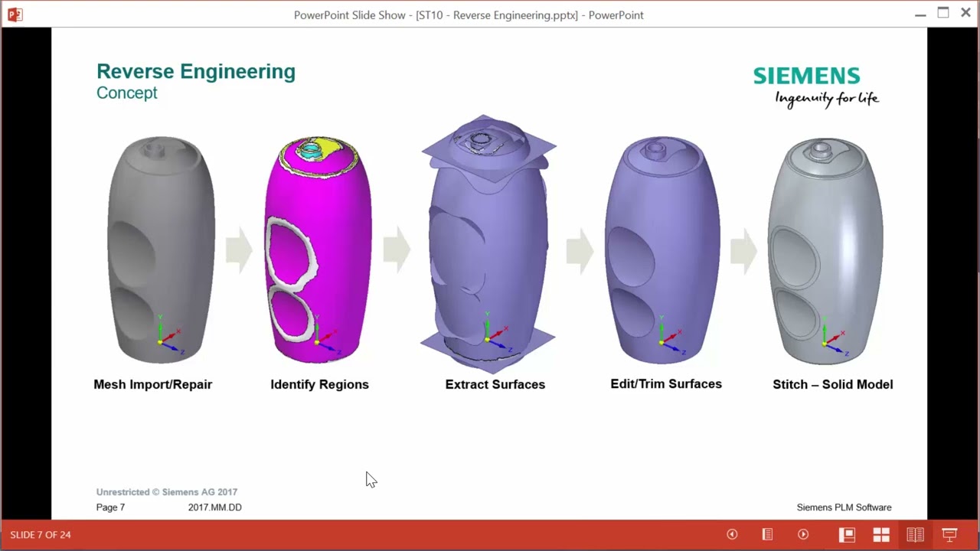Close the PowerPoint slide show window
Screen dimensions: 980x551
[x=965, y=13]
